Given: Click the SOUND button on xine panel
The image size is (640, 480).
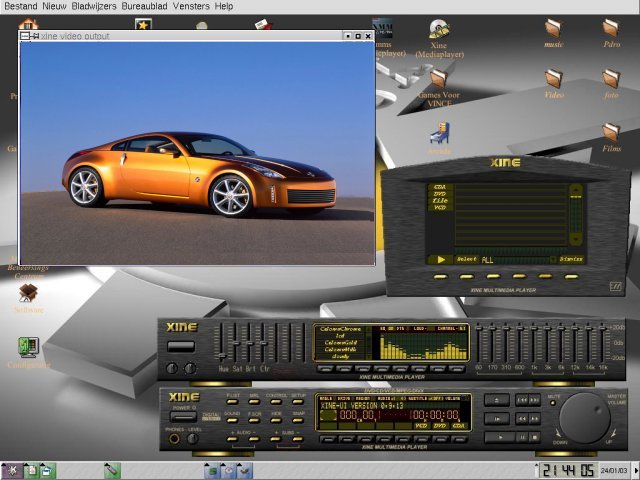Looking at the screenshot, I should click(x=232, y=420).
